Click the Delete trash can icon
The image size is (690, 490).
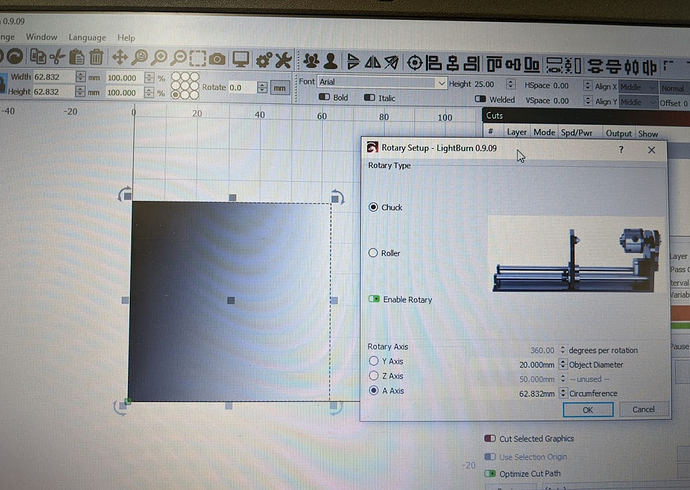pyautogui.click(x=96, y=59)
